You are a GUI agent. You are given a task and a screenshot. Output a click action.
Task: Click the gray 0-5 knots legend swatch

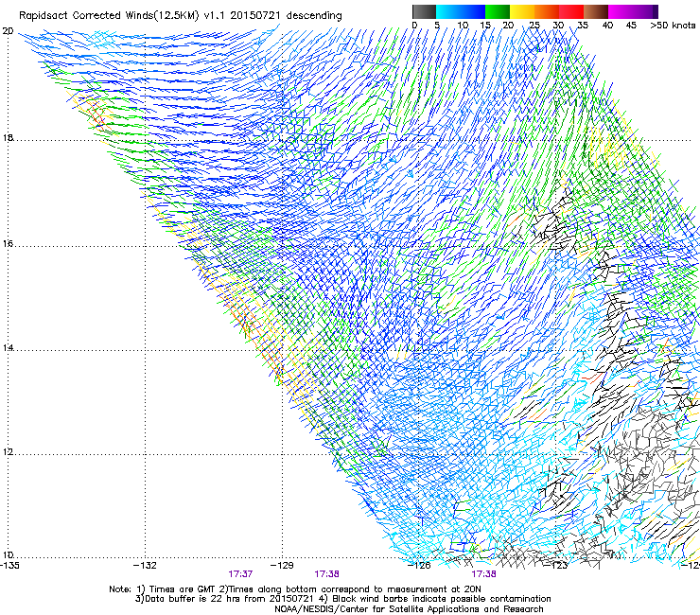[x=424, y=11]
